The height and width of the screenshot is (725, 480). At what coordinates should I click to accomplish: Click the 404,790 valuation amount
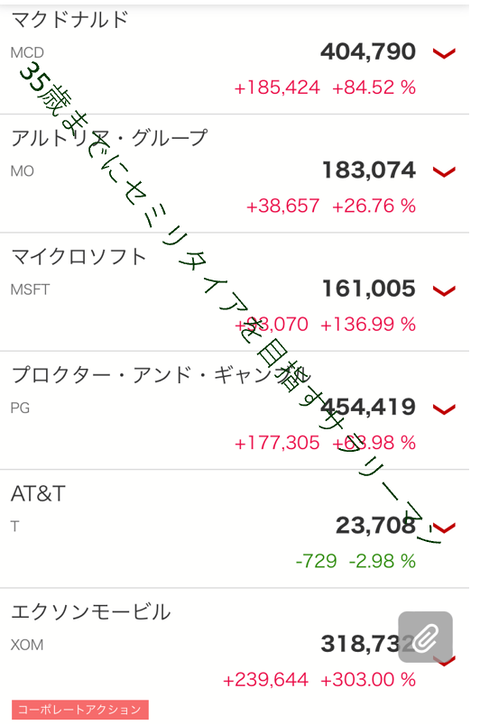click(x=368, y=51)
